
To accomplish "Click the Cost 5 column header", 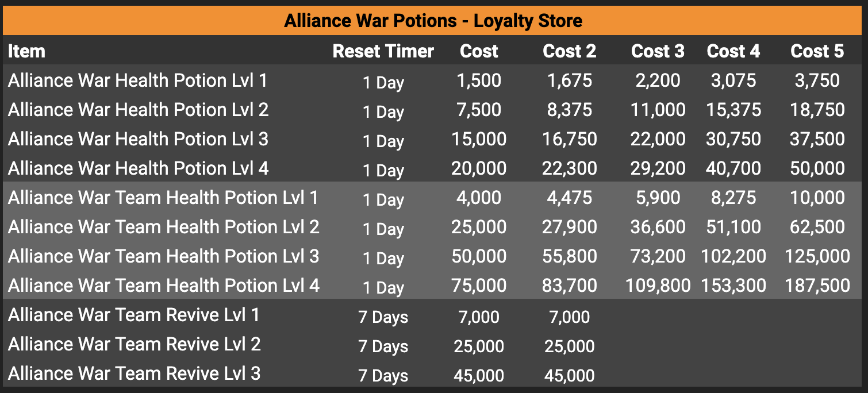I will [x=817, y=51].
